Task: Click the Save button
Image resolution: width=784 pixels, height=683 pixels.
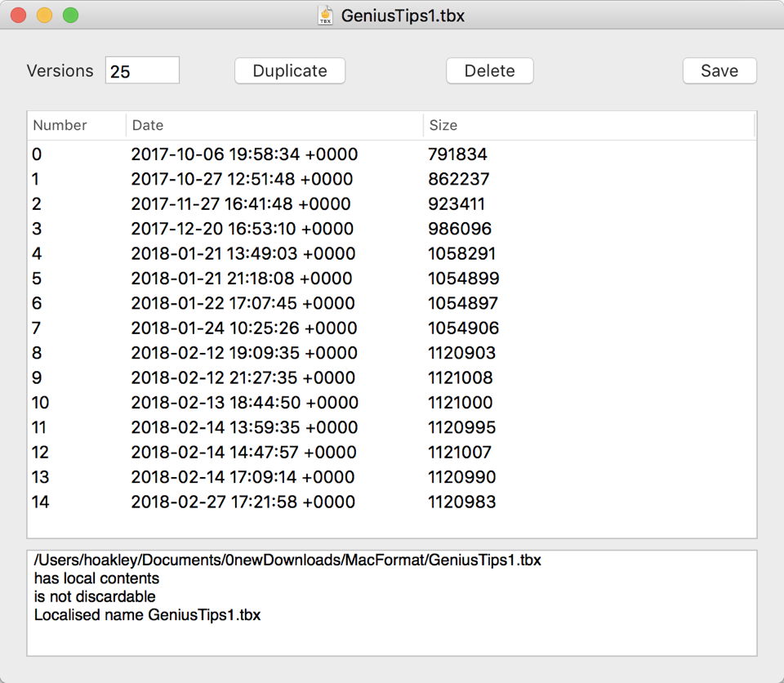Action: click(719, 71)
